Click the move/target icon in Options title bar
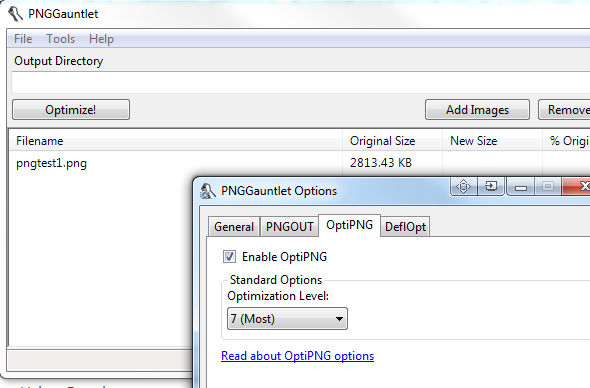 [x=464, y=186]
